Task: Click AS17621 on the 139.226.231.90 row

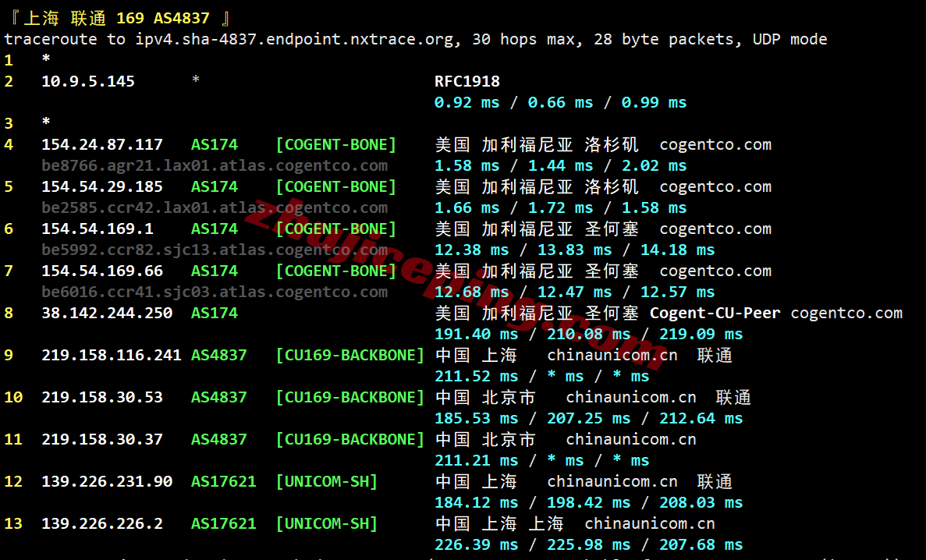Action: point(224,481)
